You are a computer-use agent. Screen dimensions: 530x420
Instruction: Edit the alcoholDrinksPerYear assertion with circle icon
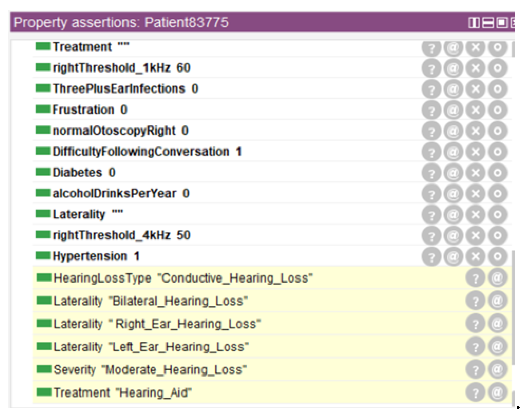click(497, 194)
